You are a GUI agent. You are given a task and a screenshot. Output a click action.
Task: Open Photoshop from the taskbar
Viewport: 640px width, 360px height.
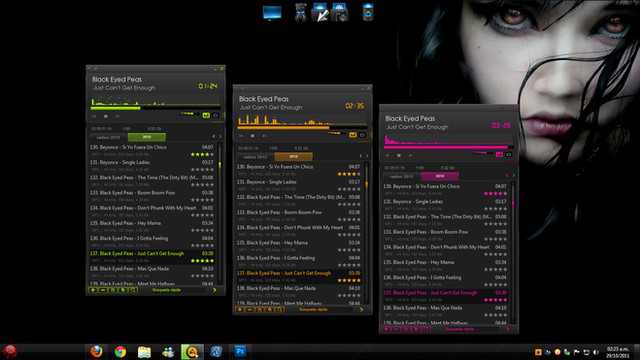click(x=240, y=351)
